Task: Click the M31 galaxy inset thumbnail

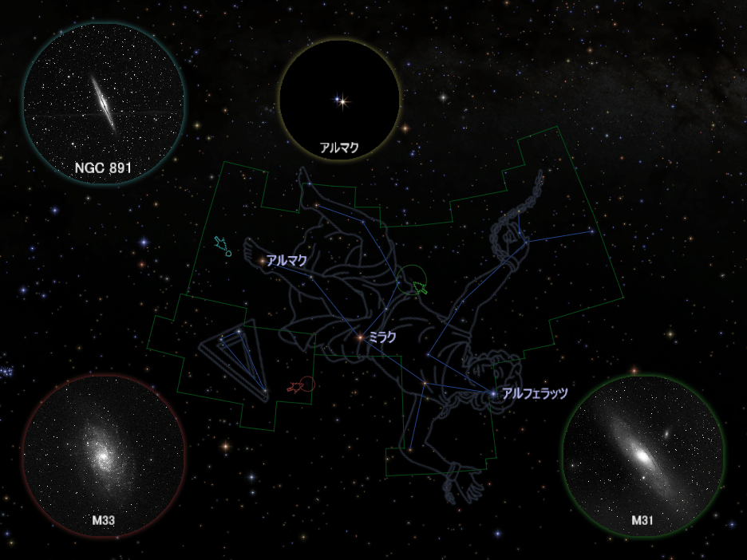Action: tap(643, 455)
